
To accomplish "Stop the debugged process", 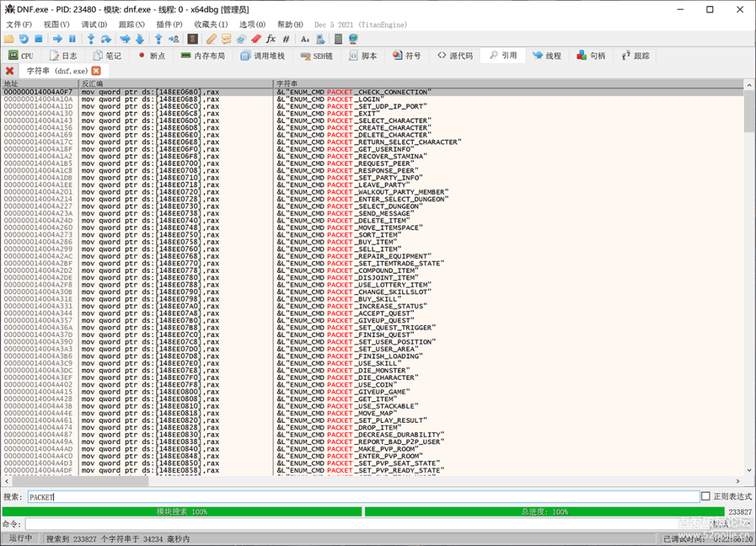I will (38, 39).
